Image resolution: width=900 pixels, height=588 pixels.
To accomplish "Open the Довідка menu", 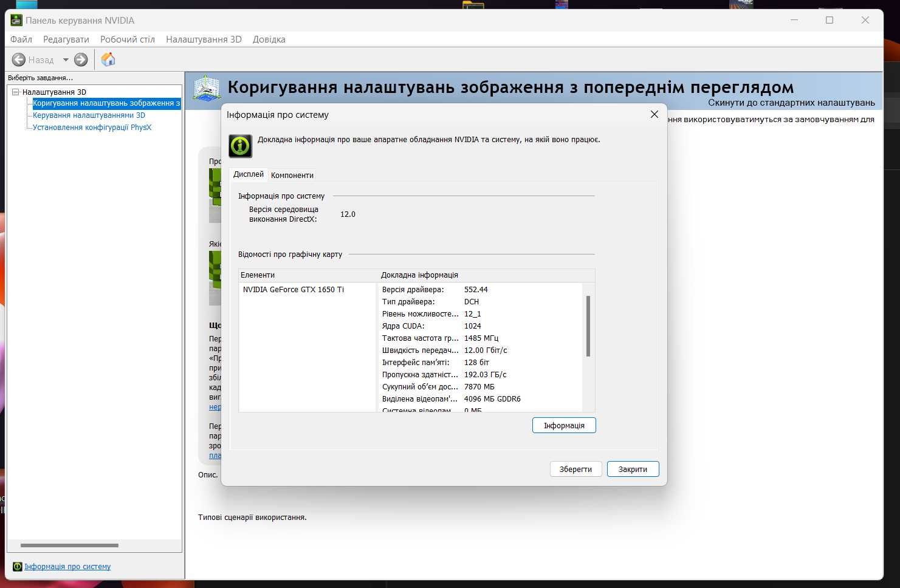I will point(269,39).
